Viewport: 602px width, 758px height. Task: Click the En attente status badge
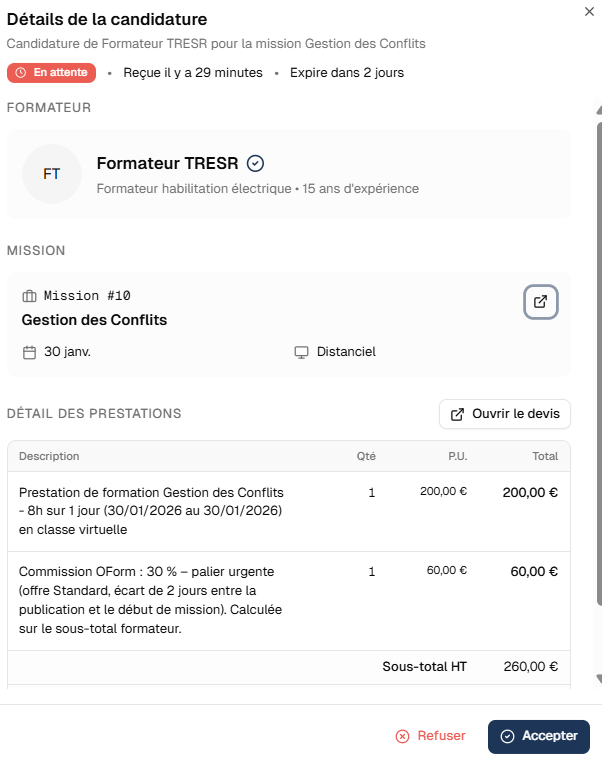point(51,73)
